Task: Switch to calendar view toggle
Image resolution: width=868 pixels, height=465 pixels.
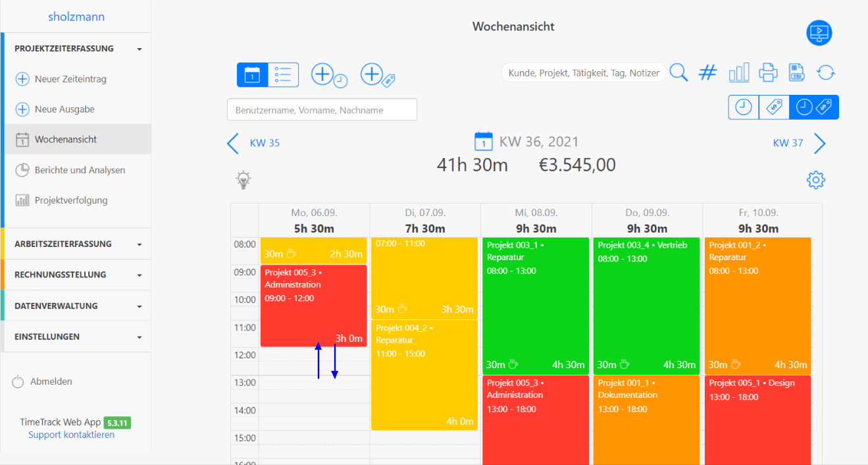Action: (x=253, y=75)
